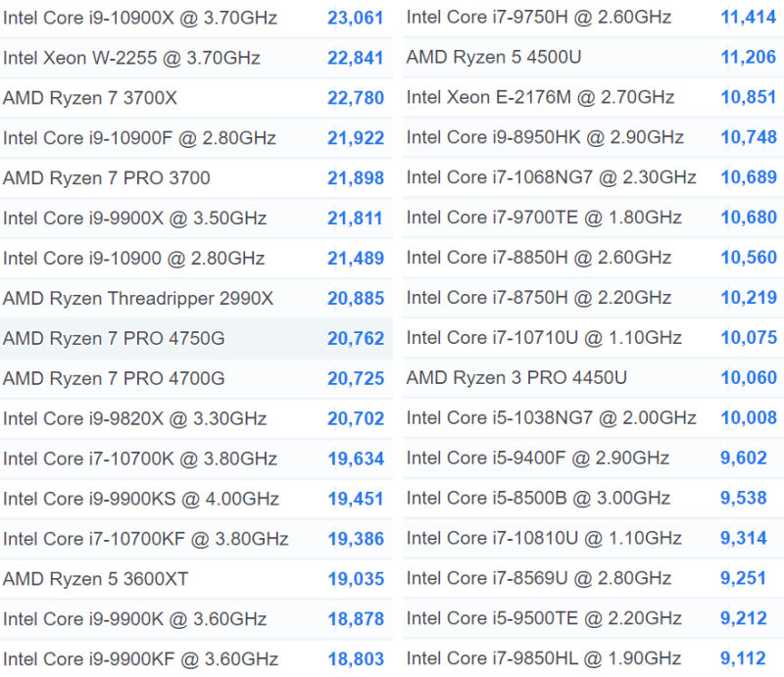Screen dimensions: 784x677
Task: Click Intel Core i7-9850HL @ 1.90GHz
Action: tap(544, 658)
